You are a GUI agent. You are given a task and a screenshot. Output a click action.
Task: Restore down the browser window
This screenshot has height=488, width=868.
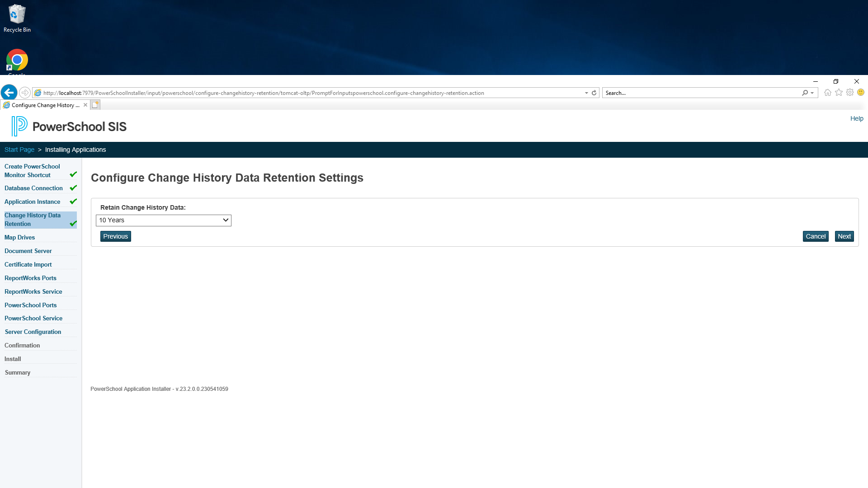point(836,81)
